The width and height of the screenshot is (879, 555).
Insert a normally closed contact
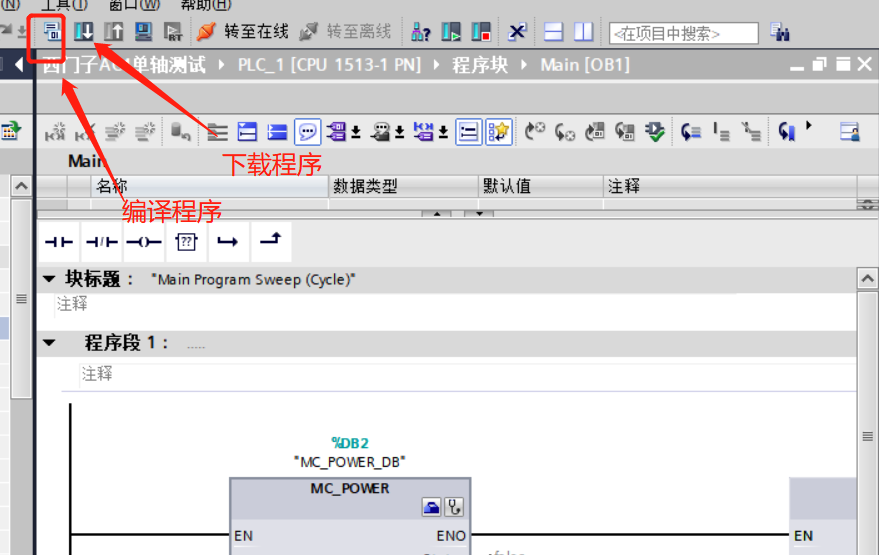[x=103, y=242]
